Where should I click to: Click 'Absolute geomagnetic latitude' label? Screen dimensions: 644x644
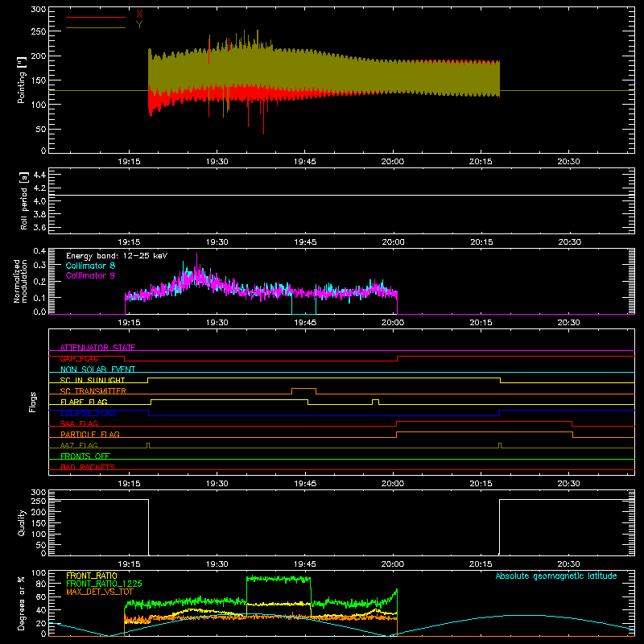click(556, 576)
